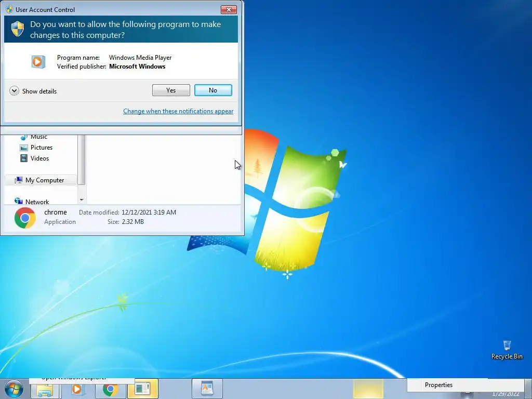Click the chrome icon in the details pane
Viewport: 532px width, 399px height.
[x=25, y=218]
